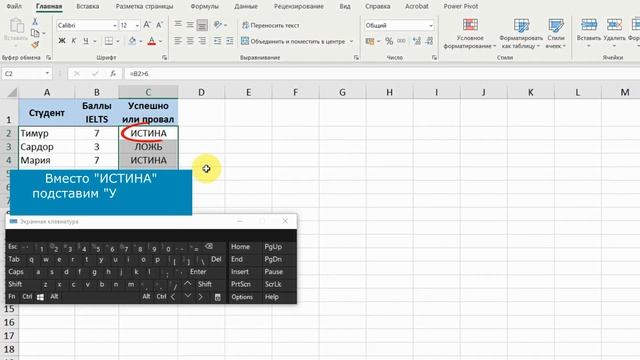Click Backspace icon on on-screen keyboard
The image size is (640, 360).
click(209, 247)
